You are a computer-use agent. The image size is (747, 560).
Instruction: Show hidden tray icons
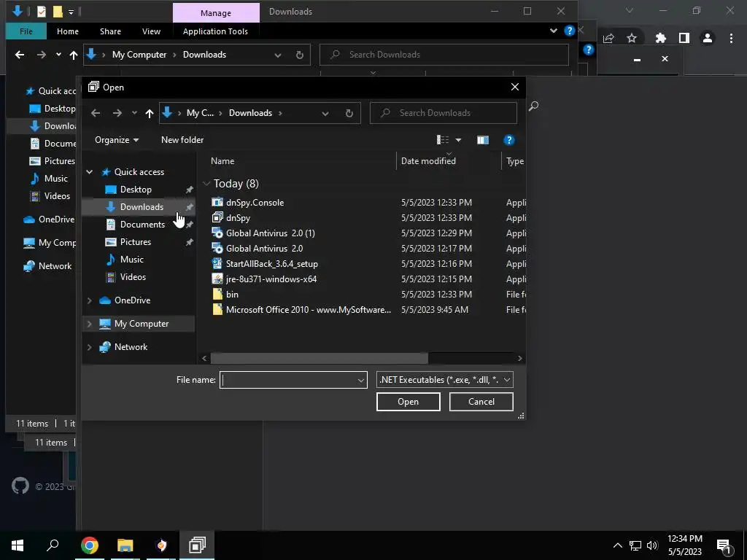617,545
